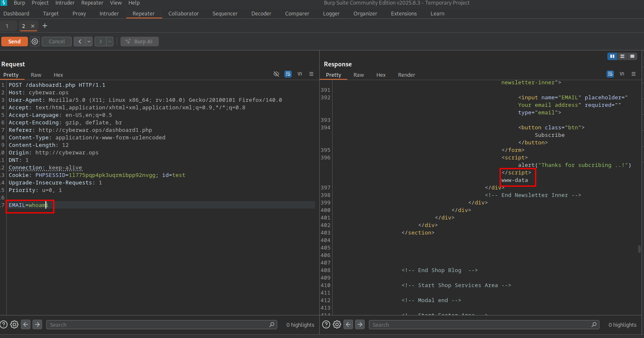Toggle non-printable characters in Response
644x338 pixels.
621,74
